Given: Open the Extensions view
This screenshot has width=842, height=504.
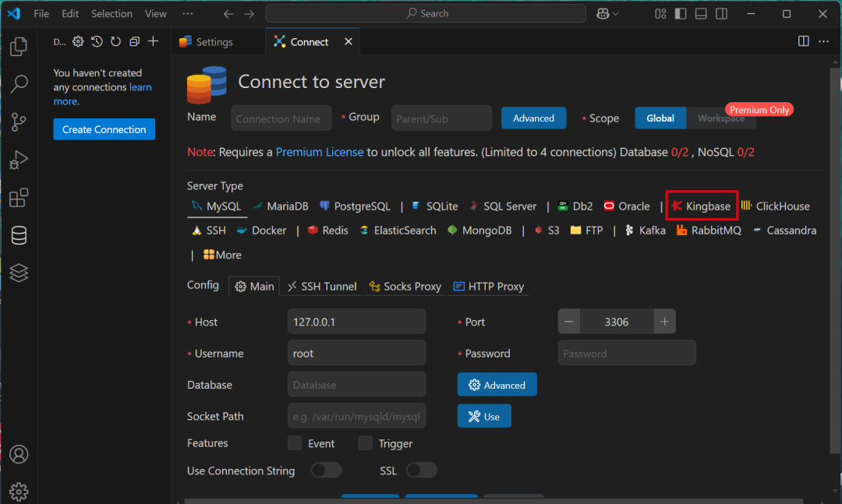Looking at the screenshot, I should click(x=19, y=198).
